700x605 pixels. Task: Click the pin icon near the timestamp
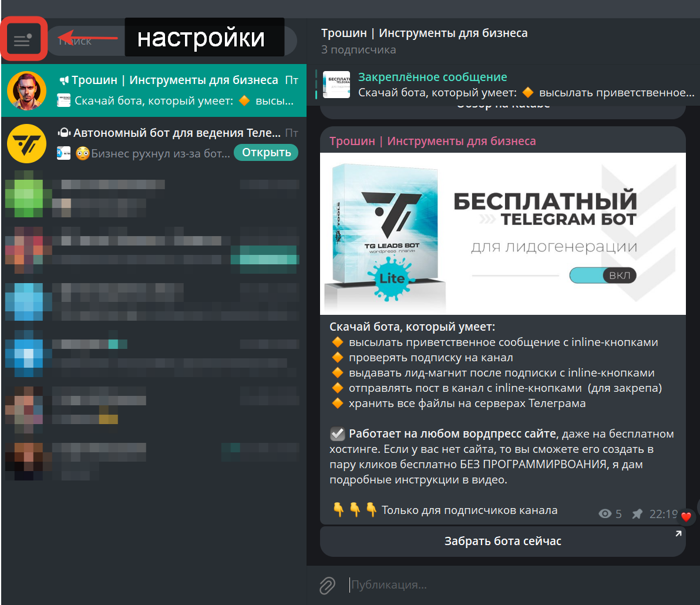coord(637,514)
